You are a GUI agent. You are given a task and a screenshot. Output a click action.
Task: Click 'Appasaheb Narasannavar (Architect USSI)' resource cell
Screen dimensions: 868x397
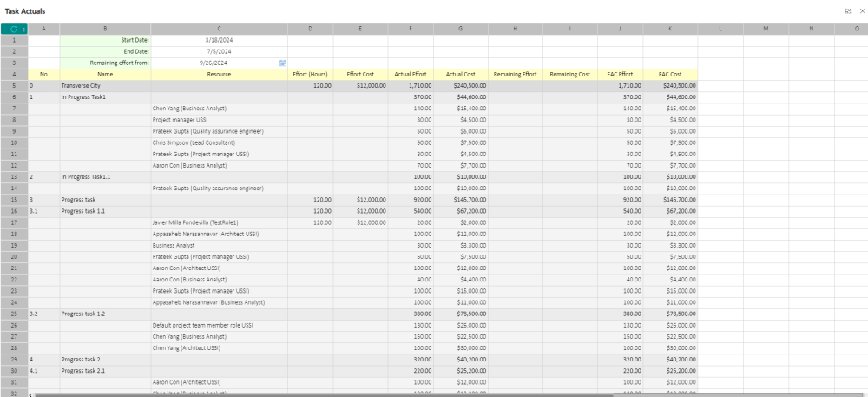point(220,234)
